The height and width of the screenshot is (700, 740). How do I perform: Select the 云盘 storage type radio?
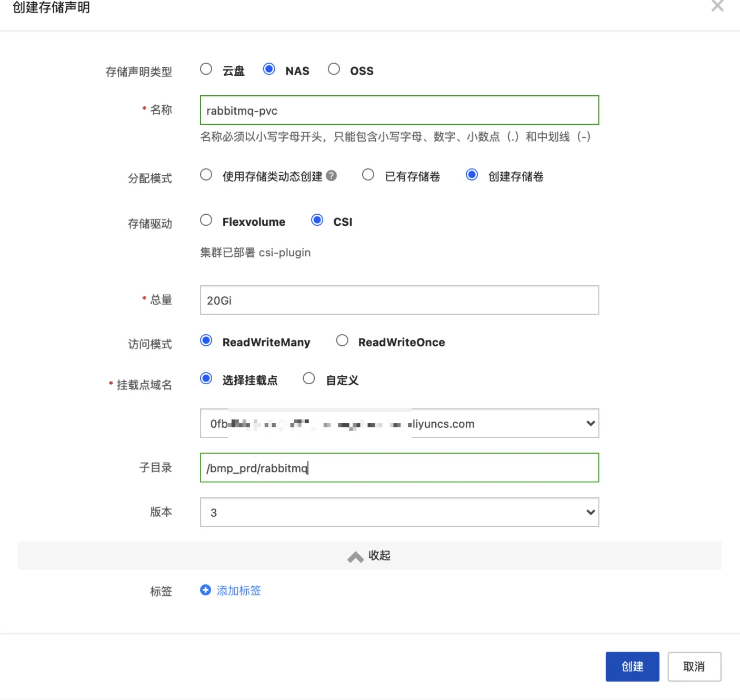(206, 69)
